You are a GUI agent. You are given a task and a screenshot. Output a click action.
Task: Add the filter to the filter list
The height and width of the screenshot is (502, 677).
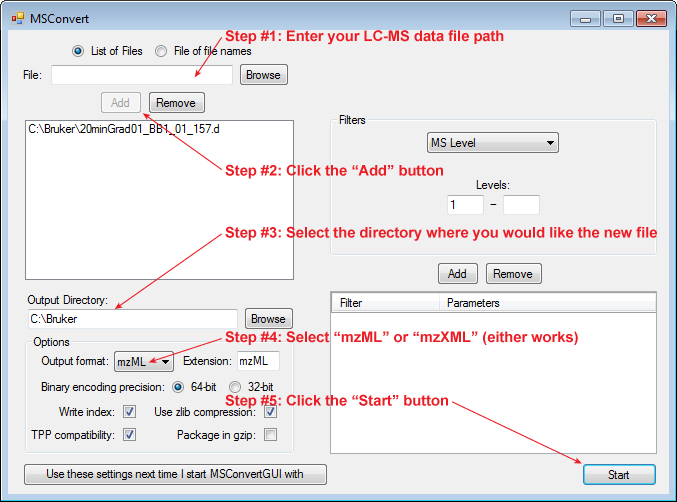coord(456,273)
